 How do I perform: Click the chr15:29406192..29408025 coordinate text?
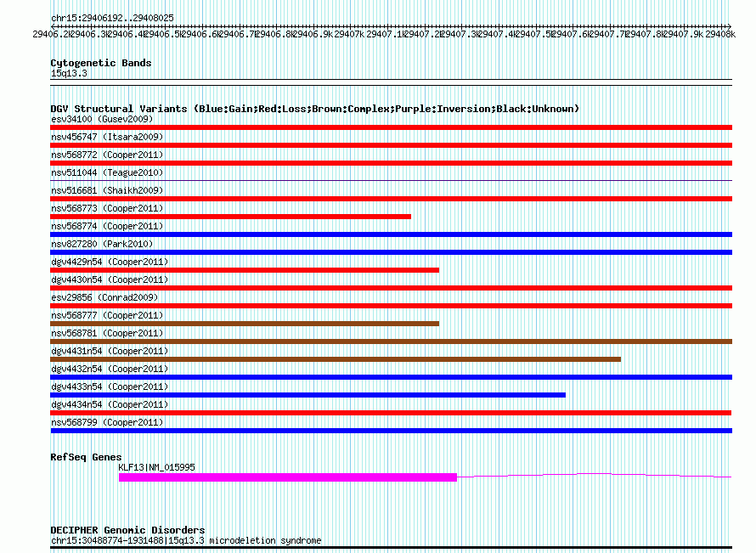pos(112,18)
